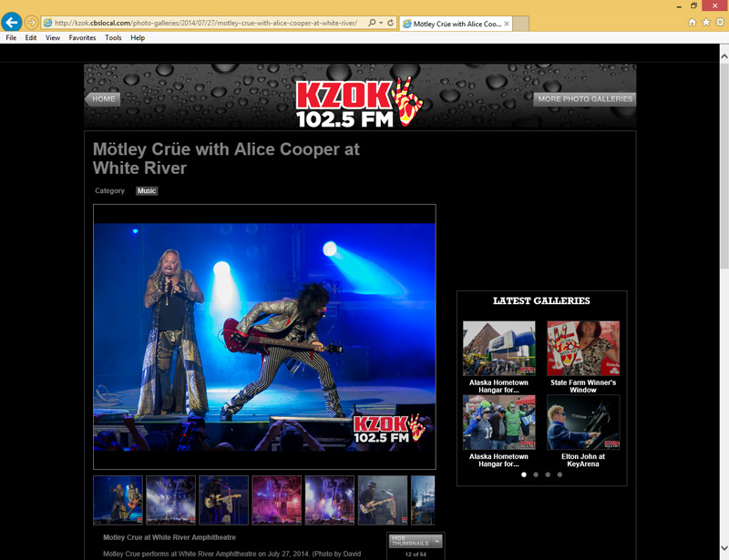Open Elton John at KeyArena gallery image
This screenshot has height=560, width=729.
583,422
